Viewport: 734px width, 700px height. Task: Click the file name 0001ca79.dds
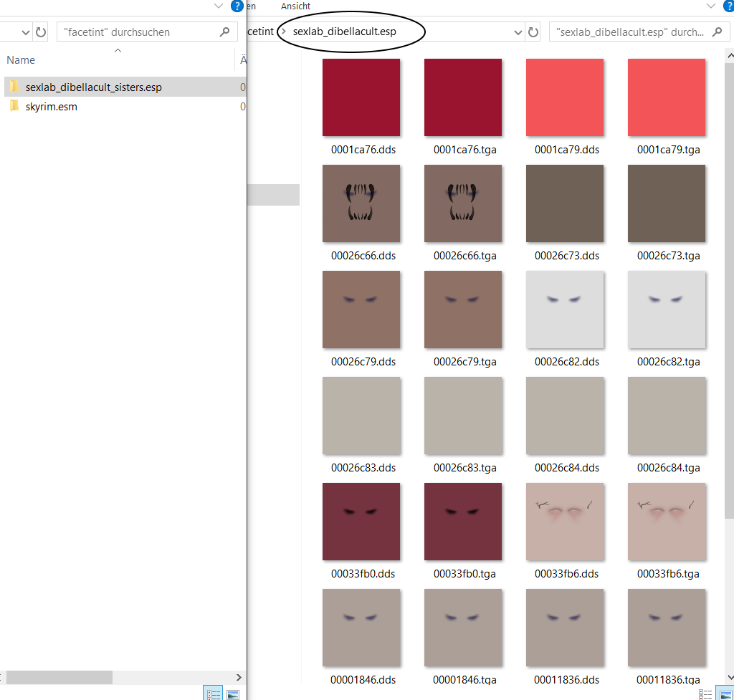click(567, 150)
